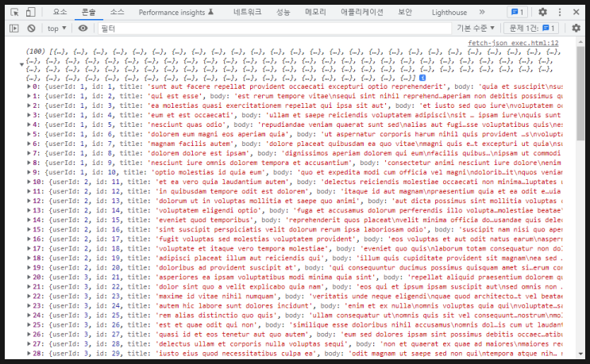Expand array item 9 with id 10
Viewport: 590px width, 364px height.
pyautogui.click(x=29, y=172)
